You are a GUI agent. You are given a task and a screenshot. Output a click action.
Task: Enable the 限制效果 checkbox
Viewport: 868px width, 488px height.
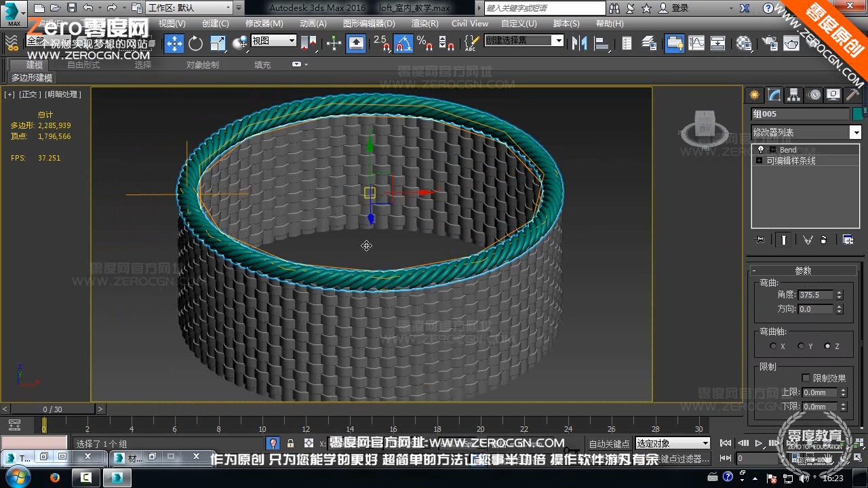806,378
